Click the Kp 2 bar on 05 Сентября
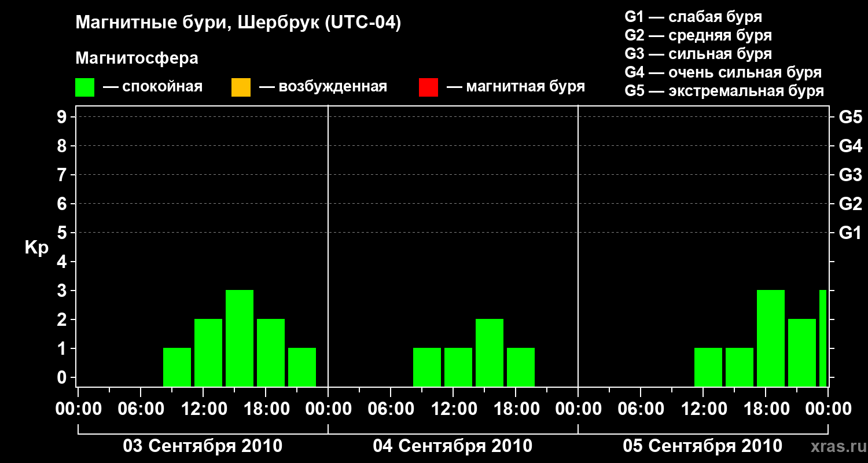 point(802,352)
